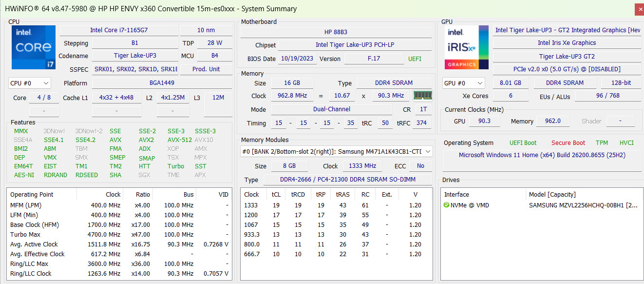The width and height of the screenshot is (644, 284).
Task: Click the BIOS Version F.17 field
Action: click(374, 59)
